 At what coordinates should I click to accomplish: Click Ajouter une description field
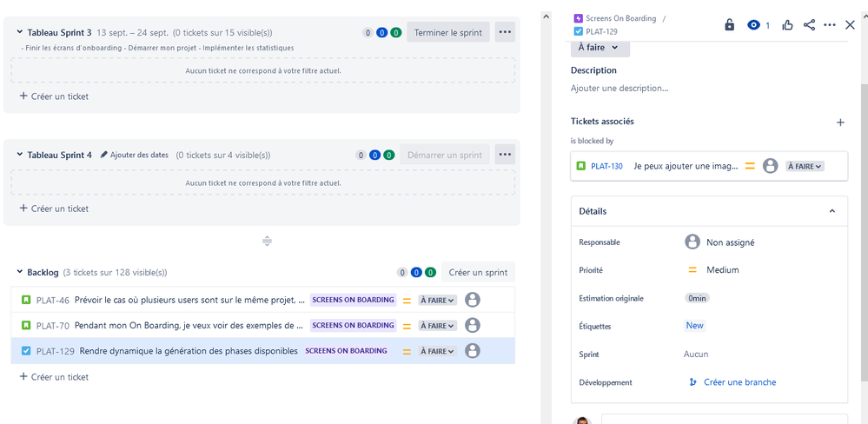coord(619,88)
